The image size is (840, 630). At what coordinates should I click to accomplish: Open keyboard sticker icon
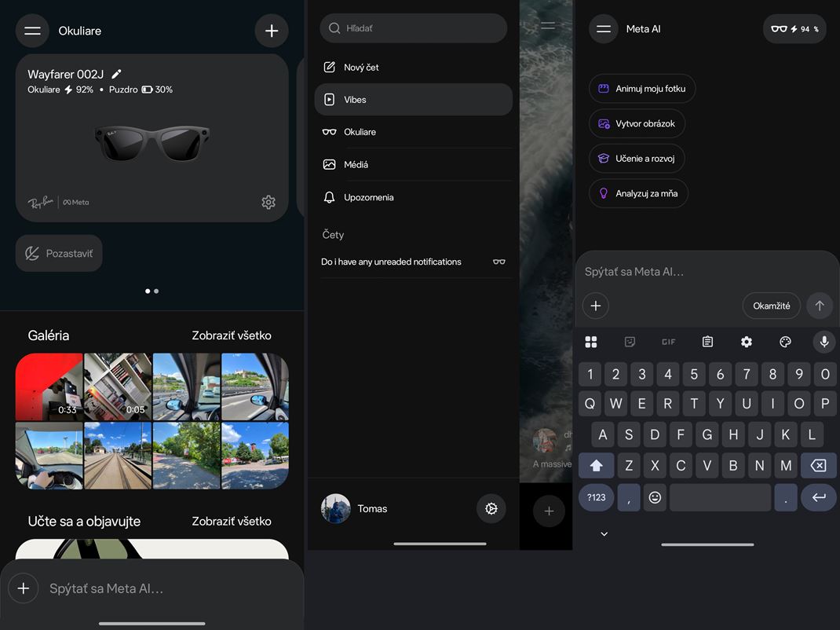630,342
